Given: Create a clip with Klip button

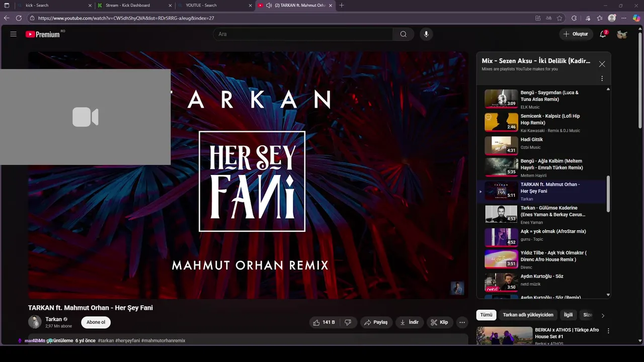Looking at the screenshot, I should coord(439,322).
